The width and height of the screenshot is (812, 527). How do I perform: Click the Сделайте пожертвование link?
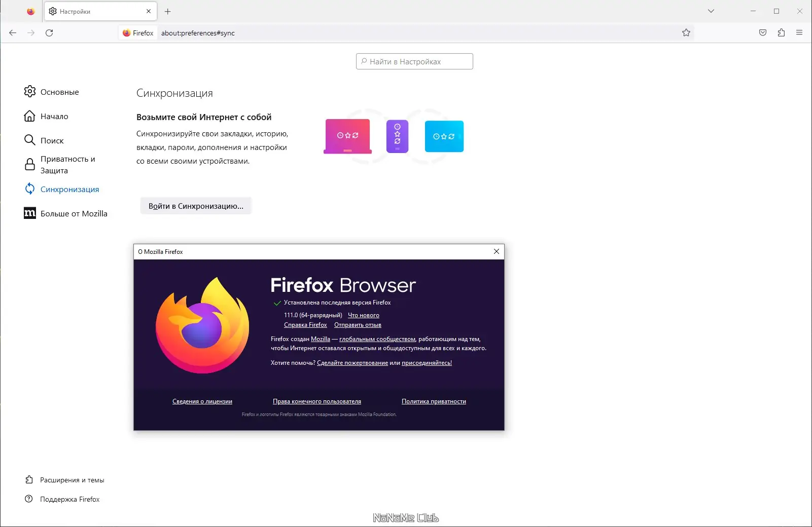pyautogui.click(x=352, y=363)
